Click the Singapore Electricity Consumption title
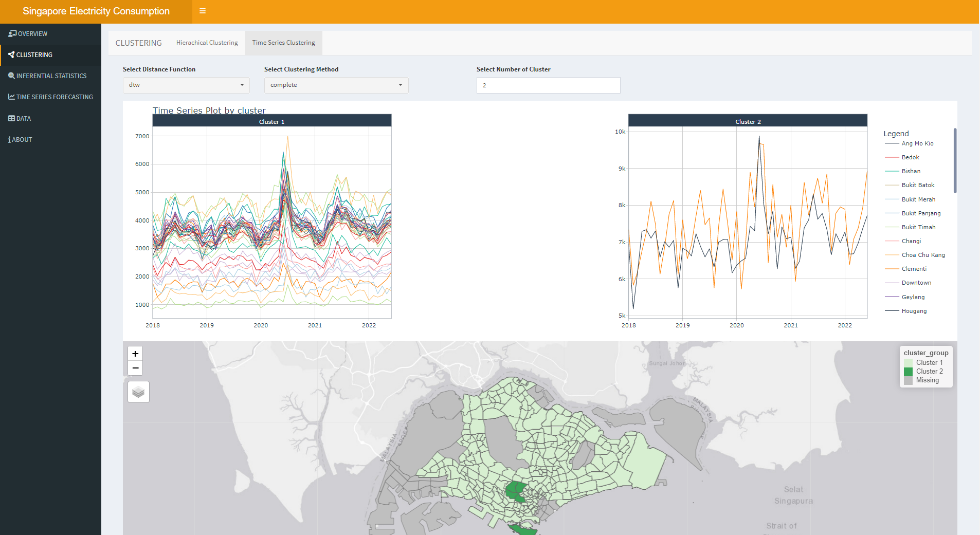The height and width of the screenshot is (535, 980). [x=96, y=11]
